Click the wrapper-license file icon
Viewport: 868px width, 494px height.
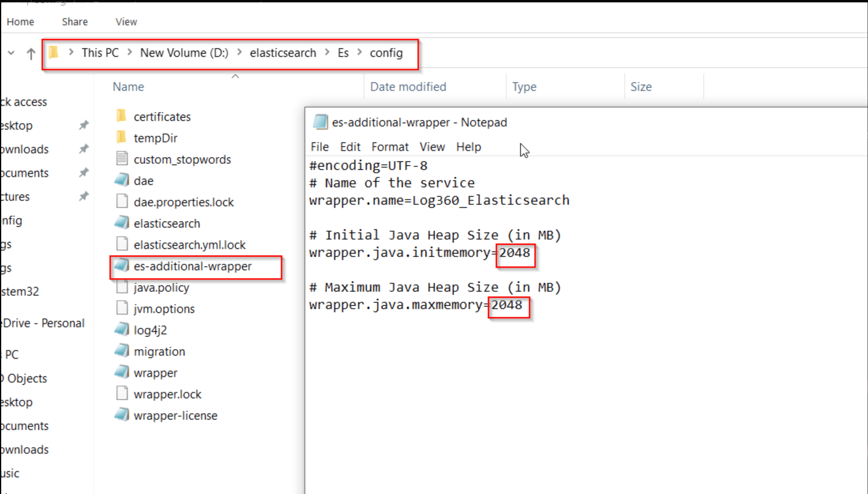pyautogui.click(x=122, y=415)
